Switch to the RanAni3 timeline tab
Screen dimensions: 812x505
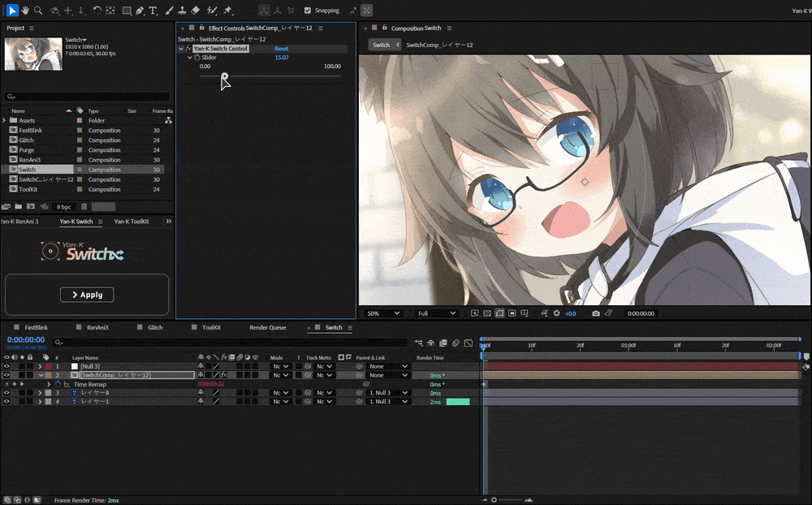97,327
